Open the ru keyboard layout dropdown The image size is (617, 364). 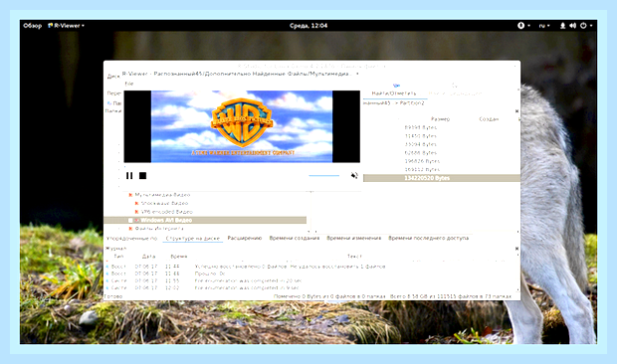(544, 26)
